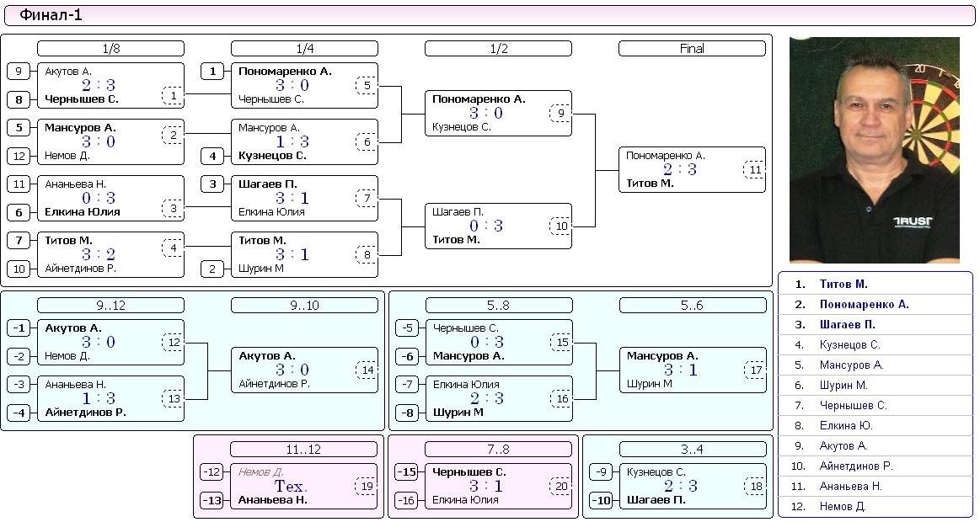Select seed 1 box beside Пономаренко А.
The width and height of the screenshot is (980, 522).
(212, 72)
